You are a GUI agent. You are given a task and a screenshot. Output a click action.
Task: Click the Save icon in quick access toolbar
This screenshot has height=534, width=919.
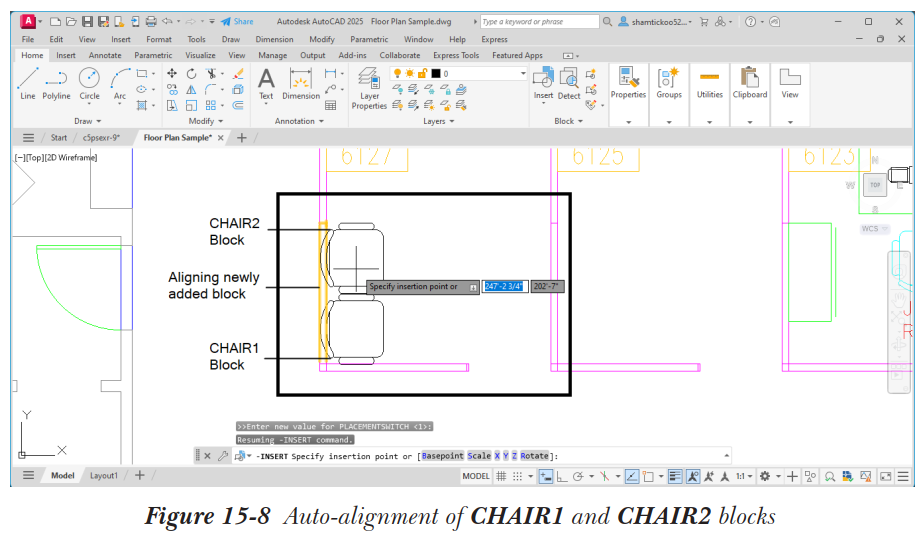click(87, 22)
